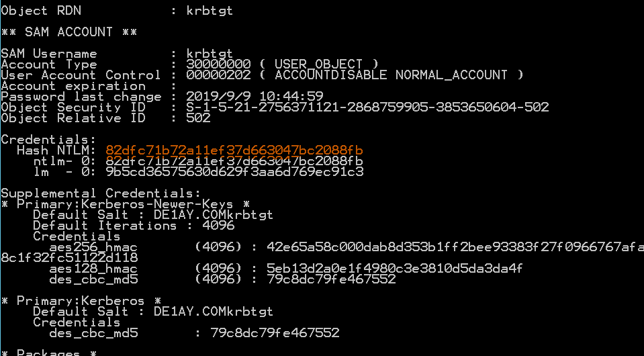Screen dimensions: 644x356
Task: Click the des_cbc_md5 (4096) key value
Action: [x=331, y=279]
